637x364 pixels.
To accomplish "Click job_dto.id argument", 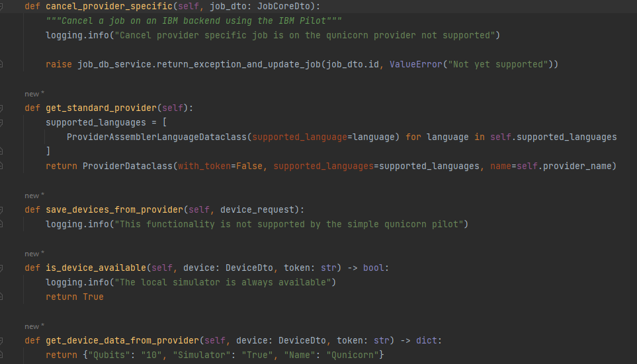I will (x=352, y=65).
